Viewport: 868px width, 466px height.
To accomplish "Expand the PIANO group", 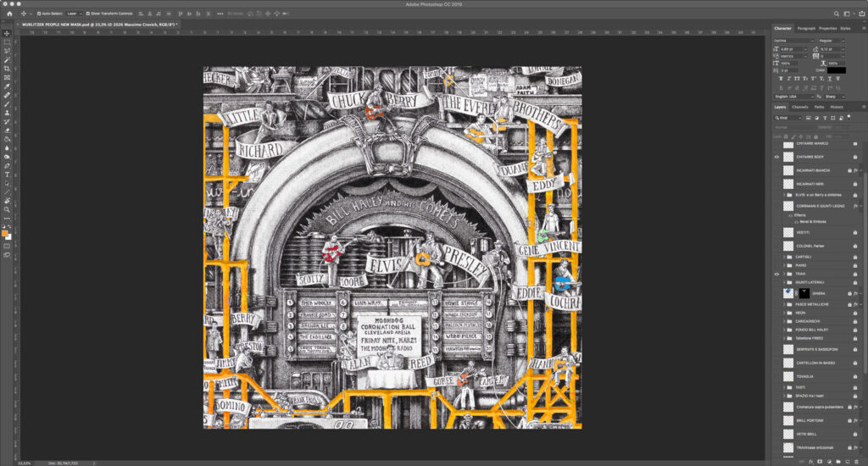I will [784, 266].
